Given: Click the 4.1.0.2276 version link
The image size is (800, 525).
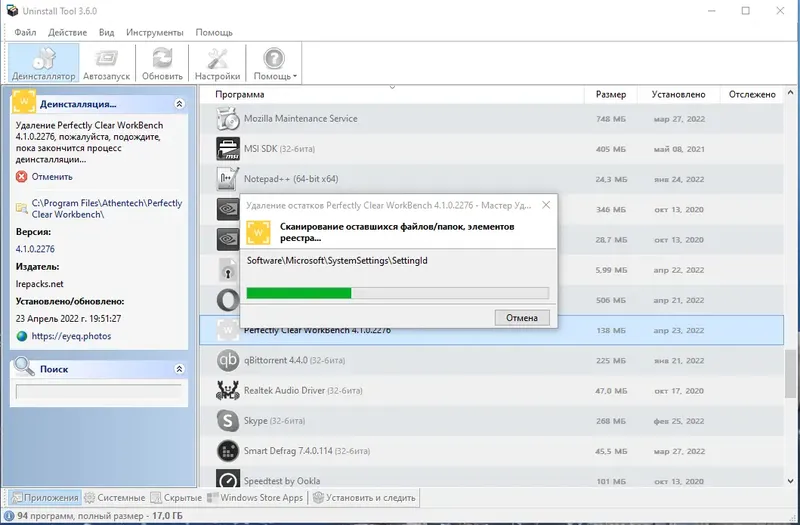Looking at the screenshot, I should point(35,249).
